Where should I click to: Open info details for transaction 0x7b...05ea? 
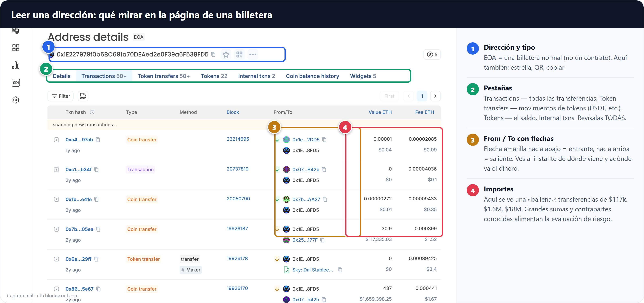(x=56, y=229)
